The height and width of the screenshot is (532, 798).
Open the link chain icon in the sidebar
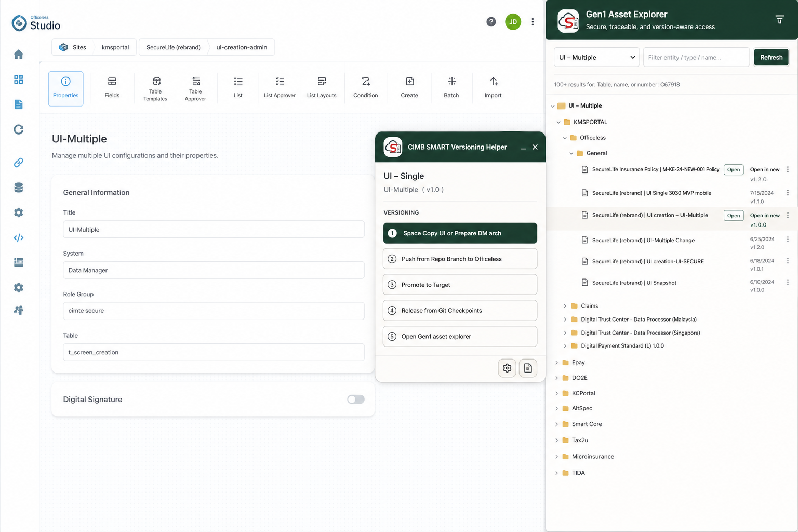(x=19, y=163)
